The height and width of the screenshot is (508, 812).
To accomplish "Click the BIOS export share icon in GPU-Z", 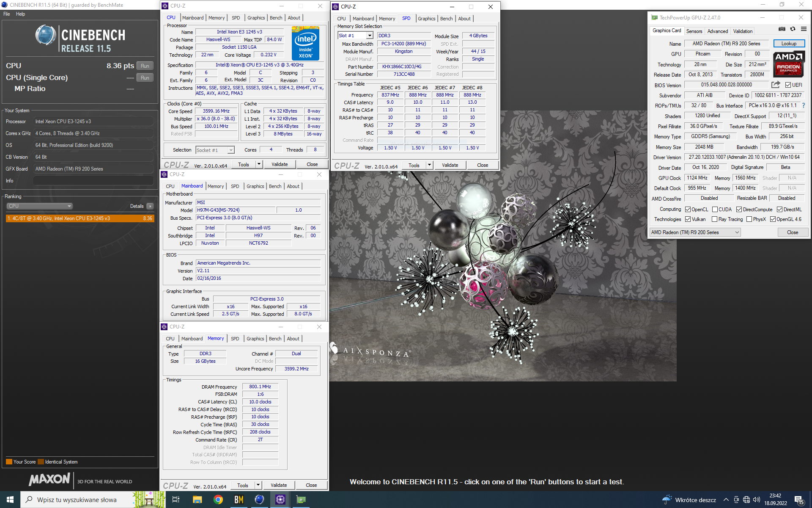I will click(775, 85).
